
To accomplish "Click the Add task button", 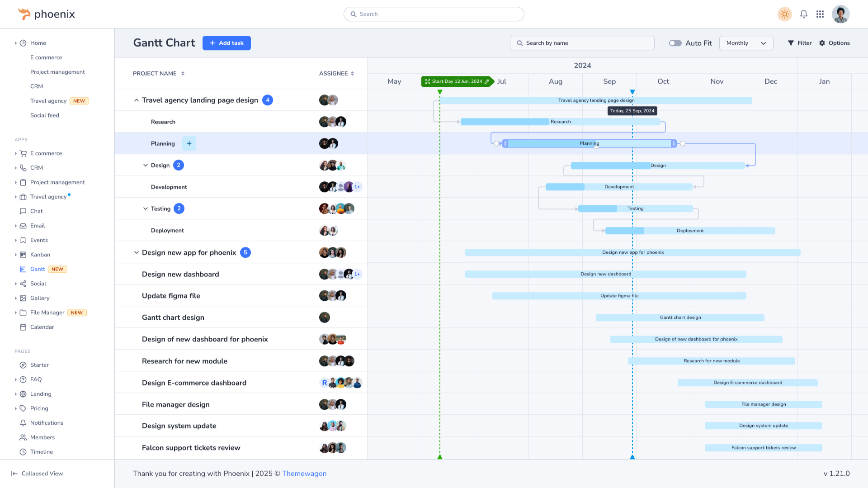I will pyautogui.click(x=226, y=43).
